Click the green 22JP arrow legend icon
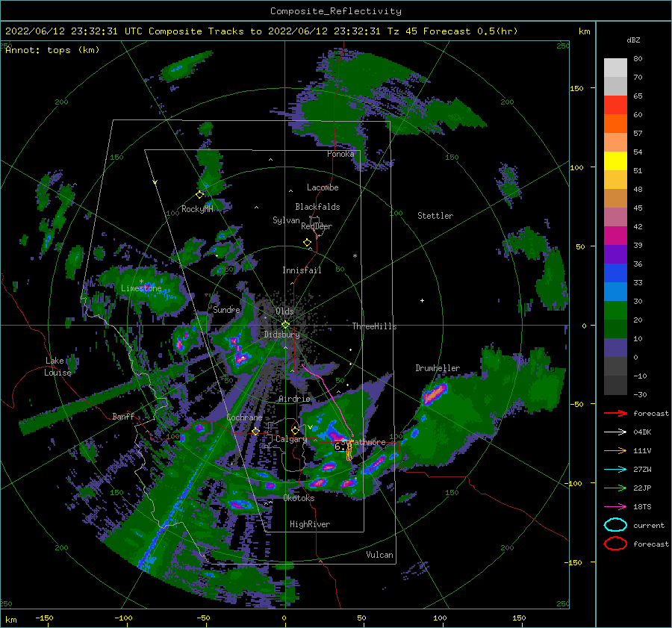This screenshot has height=628, width=672. pos(615,488)
